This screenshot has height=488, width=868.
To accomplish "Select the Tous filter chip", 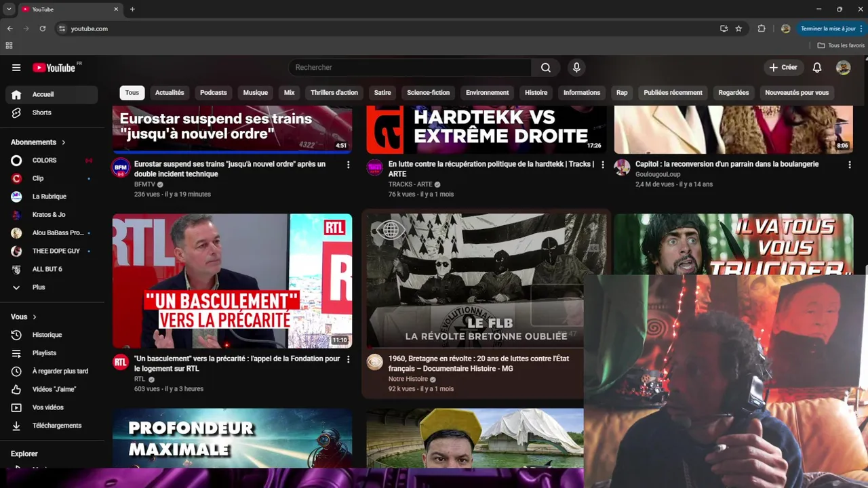I will pos(132,93).
